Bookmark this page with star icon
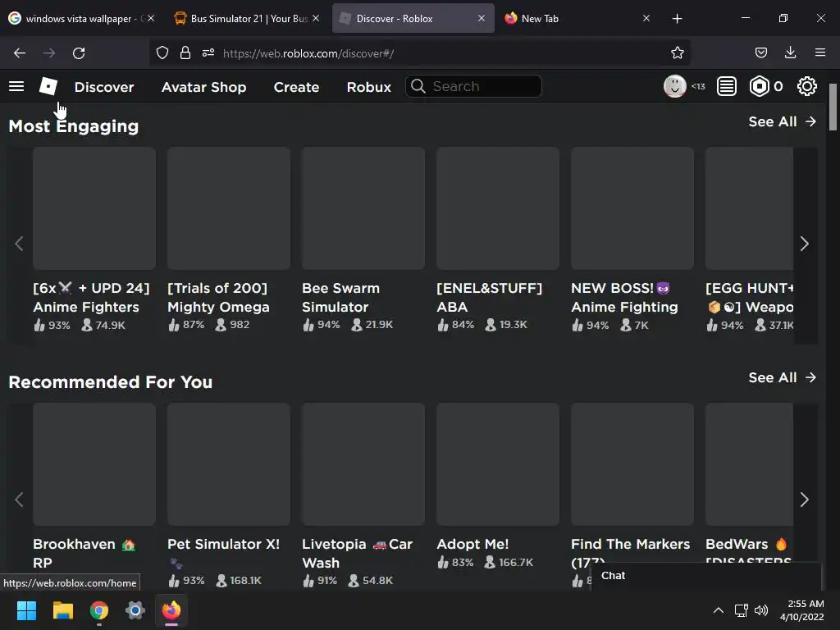 pos(677,53)
